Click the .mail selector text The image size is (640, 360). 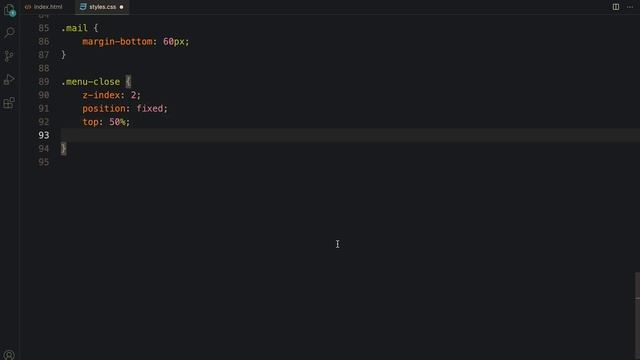coord(74,28)
